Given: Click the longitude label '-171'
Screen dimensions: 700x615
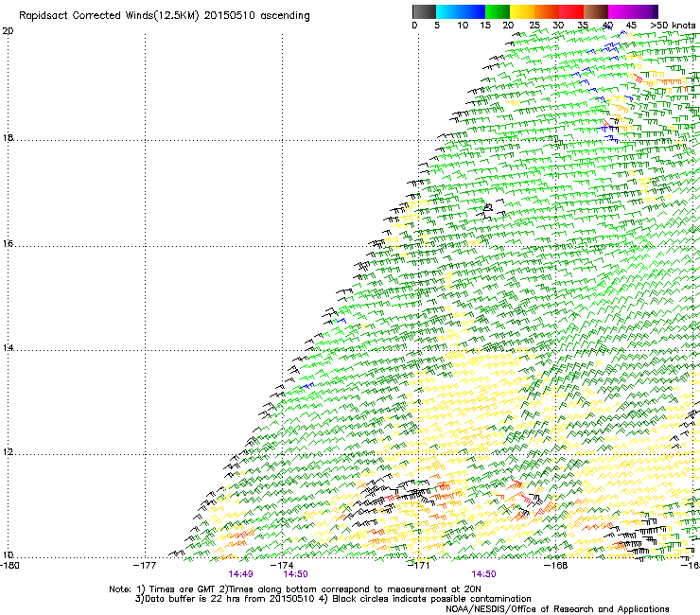Looking at the screenshot, I should [419, 566].
